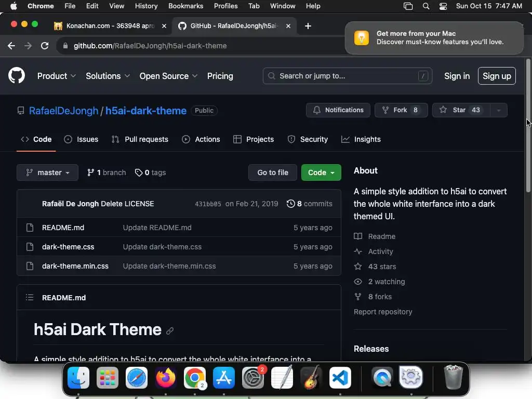532x399 pixels.
Task: Open Firefox from the Dock
Action: 166,378
